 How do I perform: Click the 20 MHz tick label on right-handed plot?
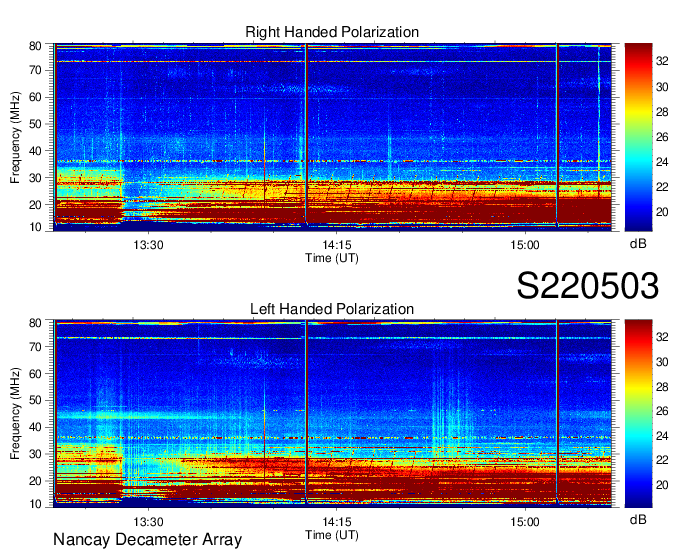coord(35,205)
